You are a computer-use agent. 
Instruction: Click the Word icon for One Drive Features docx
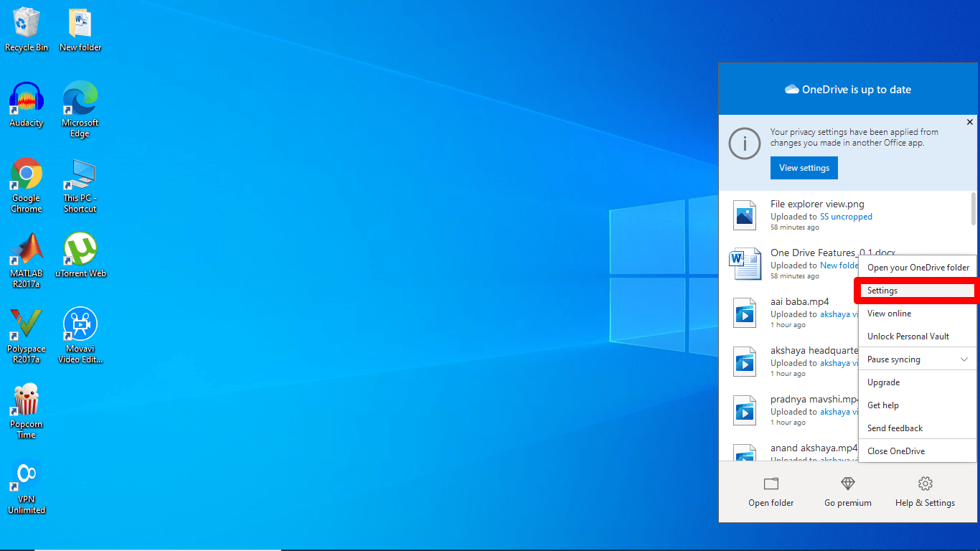point(745,264)
